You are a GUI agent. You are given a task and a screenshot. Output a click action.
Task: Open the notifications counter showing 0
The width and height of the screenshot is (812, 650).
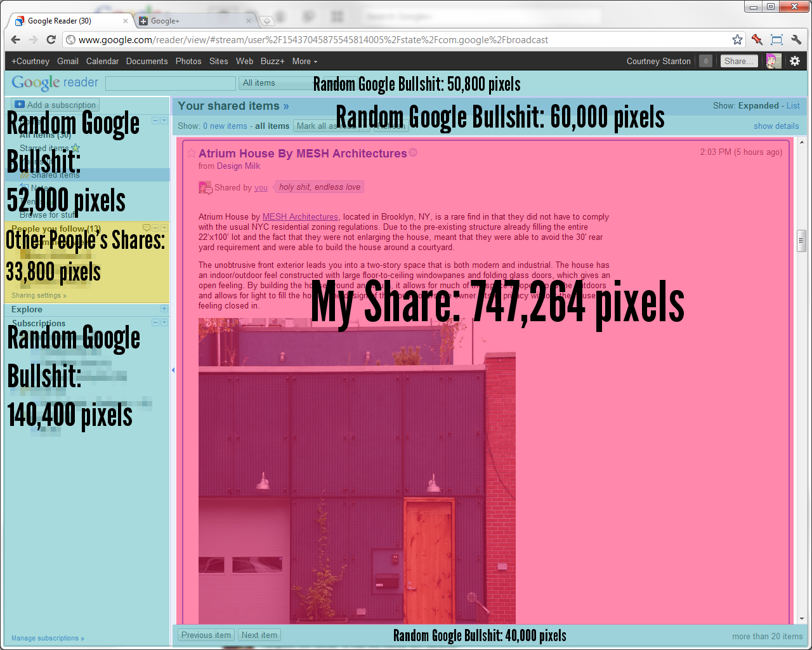point(705,61)
